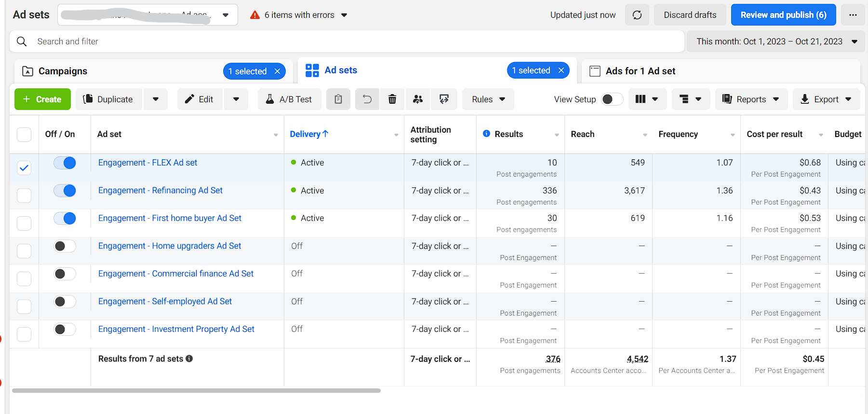The width and height of the screenshot is (868, 414).
Task: Open Engagement - Investment Property Ad Set link
Action: [176, 329]
